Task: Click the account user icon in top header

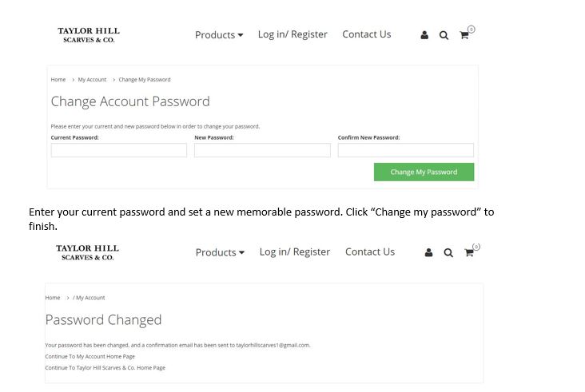Action: [424, 35]
